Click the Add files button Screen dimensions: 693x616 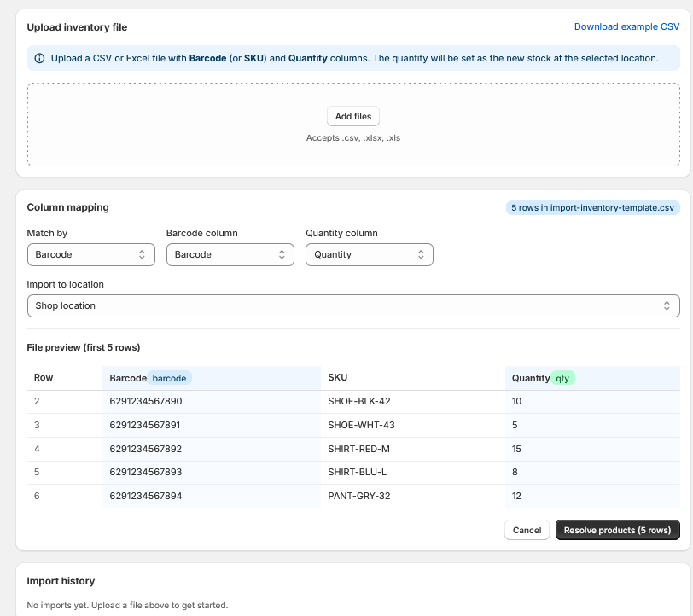353,116
